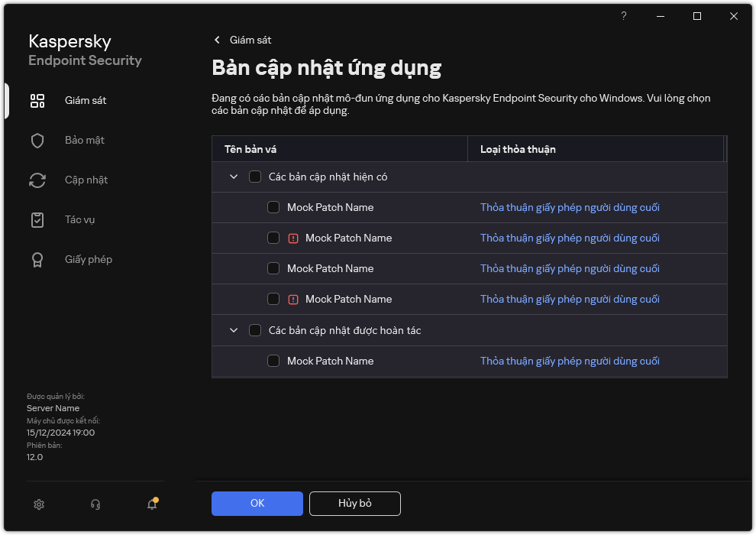Viewport: 756px width, 535px height.
Task: Click the Tên bản vá column header
Action: 256,149
